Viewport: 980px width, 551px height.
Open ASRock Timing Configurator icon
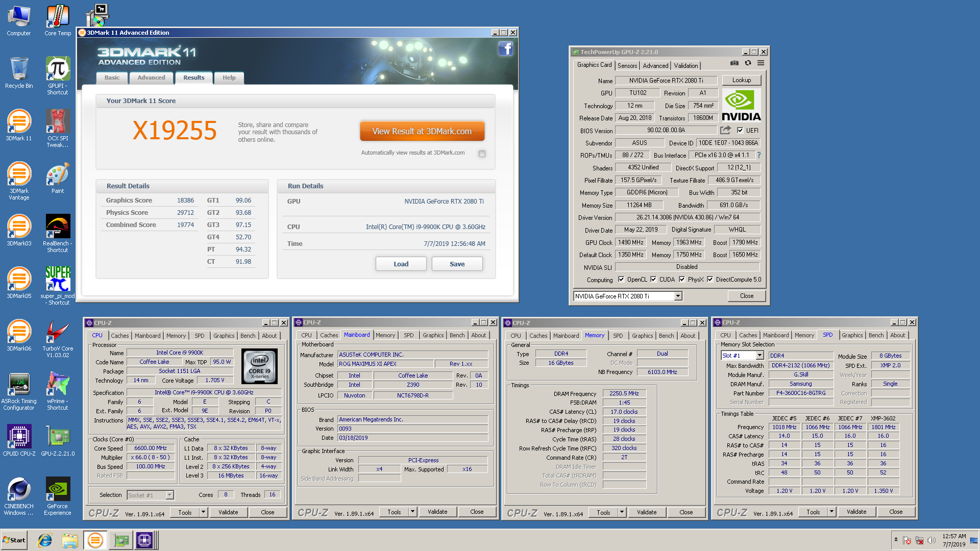(x=19, y=391)
